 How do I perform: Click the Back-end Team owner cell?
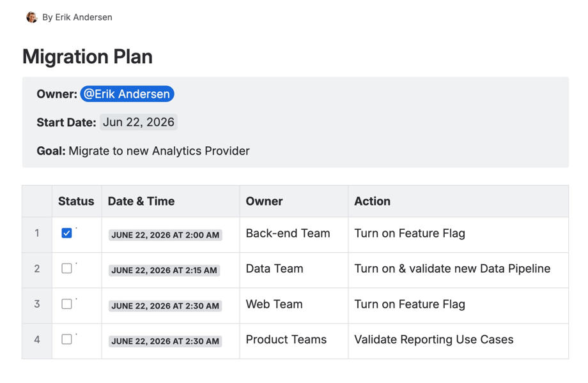[288, 234]
